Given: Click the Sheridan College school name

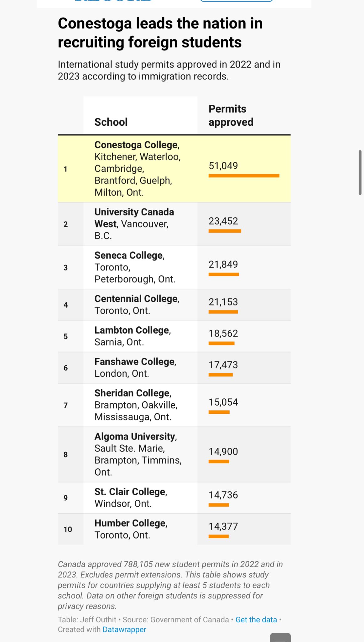Looking at the screenshot, I should click(x=132, y=393).
